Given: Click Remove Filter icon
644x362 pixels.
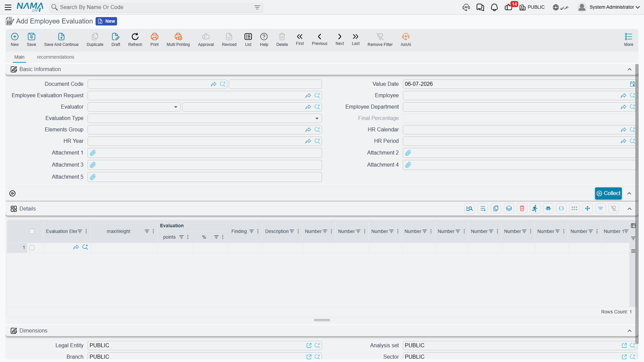Looking at the screenshot, I should [380, 40].
